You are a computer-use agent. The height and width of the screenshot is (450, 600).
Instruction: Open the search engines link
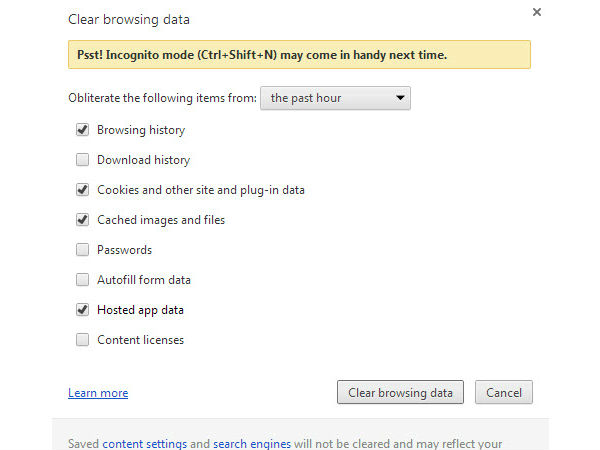coord(251,443)
